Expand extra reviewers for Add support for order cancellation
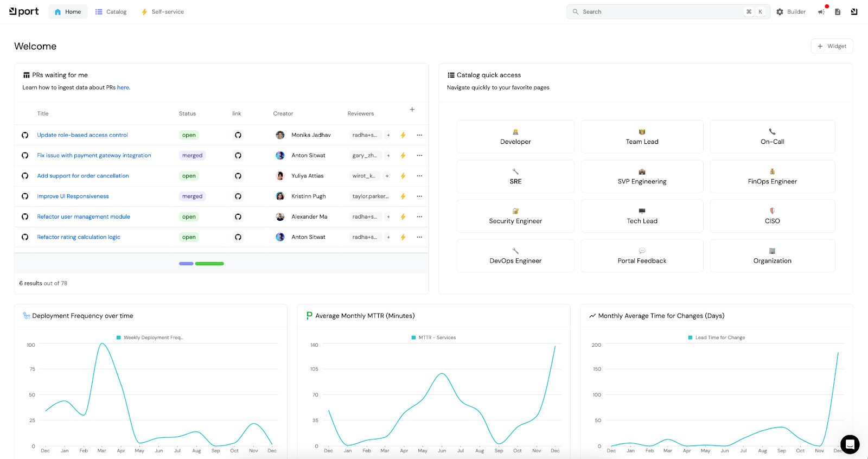The image size is (868, 459). 387,176
